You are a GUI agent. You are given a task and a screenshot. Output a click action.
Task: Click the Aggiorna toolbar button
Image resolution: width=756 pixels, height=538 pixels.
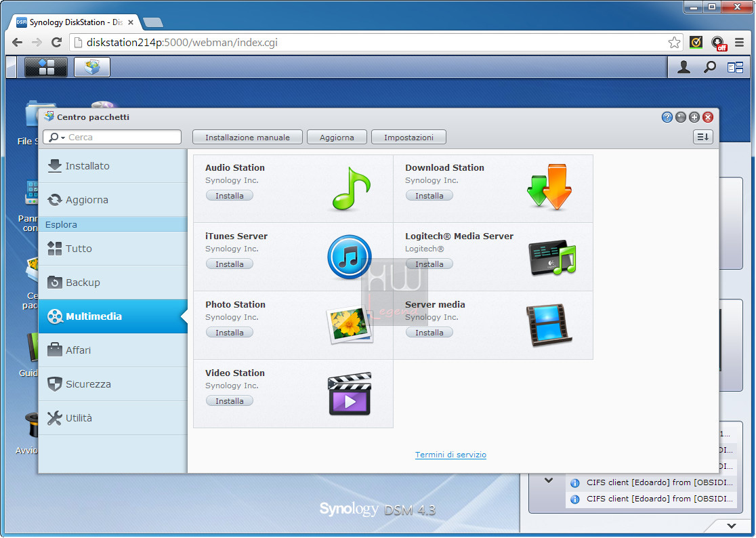click(x=337, y=138)
